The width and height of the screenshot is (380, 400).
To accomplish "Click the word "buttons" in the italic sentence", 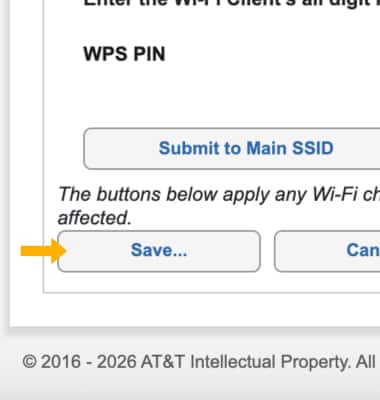I will coord(128,194).
